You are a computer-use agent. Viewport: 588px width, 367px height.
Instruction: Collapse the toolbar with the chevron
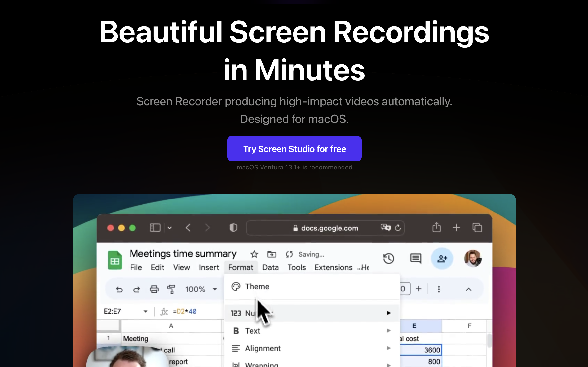(468, 289)
